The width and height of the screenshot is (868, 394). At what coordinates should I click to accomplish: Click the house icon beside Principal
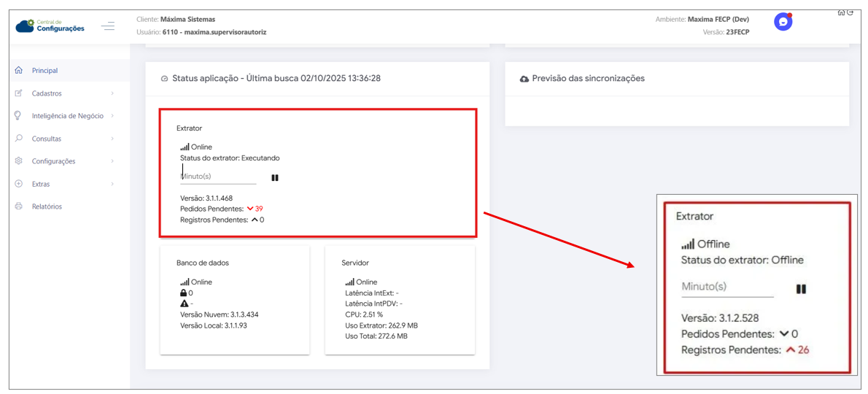18,70
